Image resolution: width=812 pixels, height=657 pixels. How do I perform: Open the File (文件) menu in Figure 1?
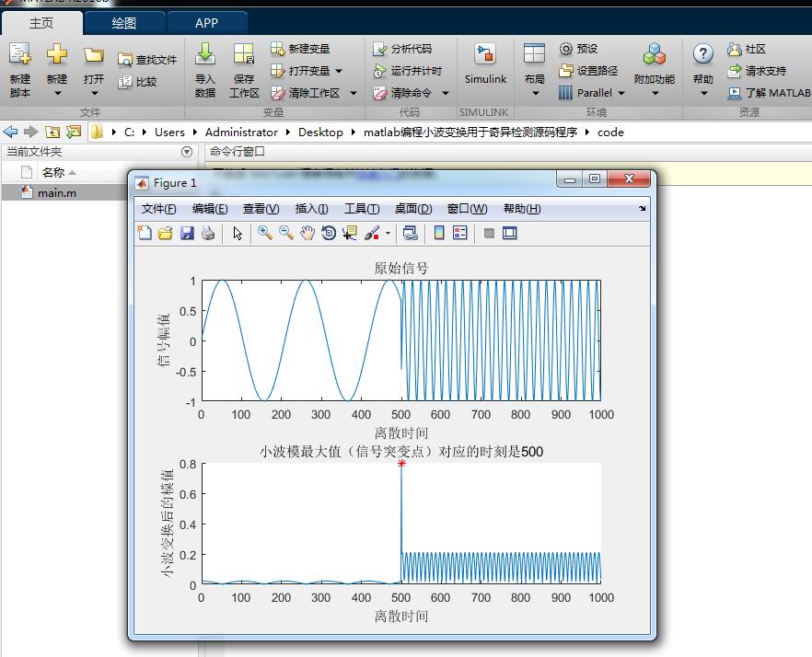coord(159,209)
